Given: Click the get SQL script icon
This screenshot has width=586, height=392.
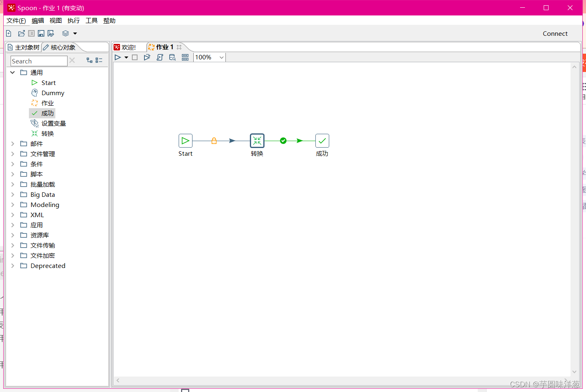Looking at the screenshot, I should (160, 57).
